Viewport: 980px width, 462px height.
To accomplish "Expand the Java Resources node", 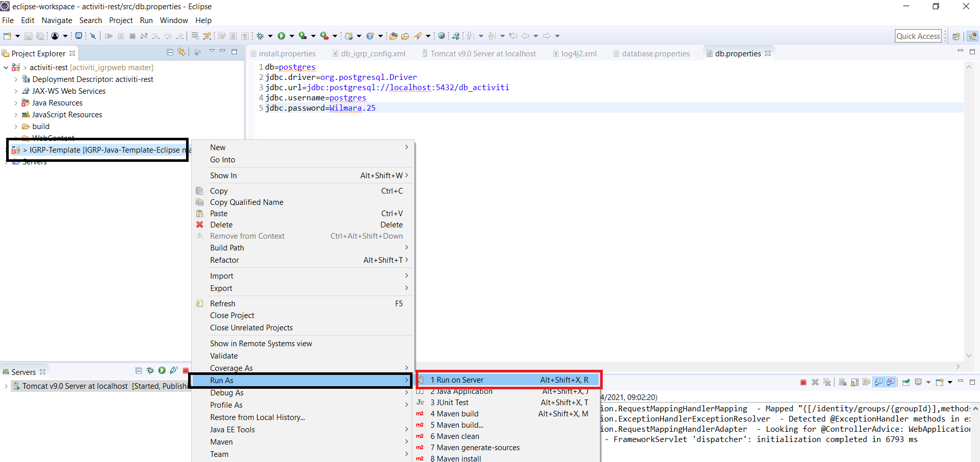I will [16, 103].
